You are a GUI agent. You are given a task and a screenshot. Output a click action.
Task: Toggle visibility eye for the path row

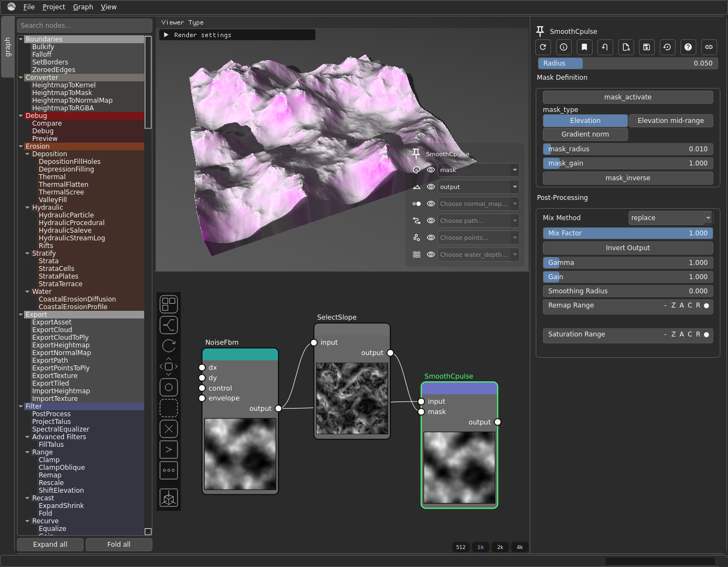coord(431,221)
